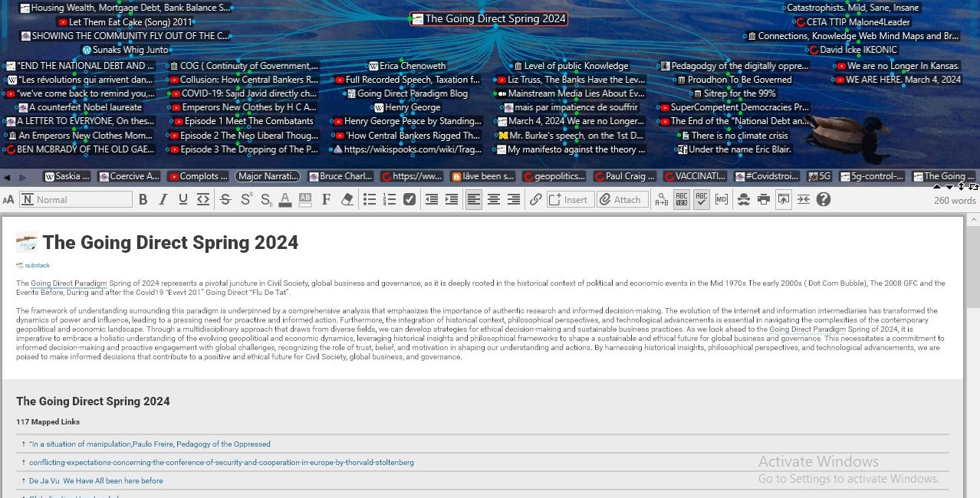Open the 'VACCINATI...' pinned tab

[695, 176]
